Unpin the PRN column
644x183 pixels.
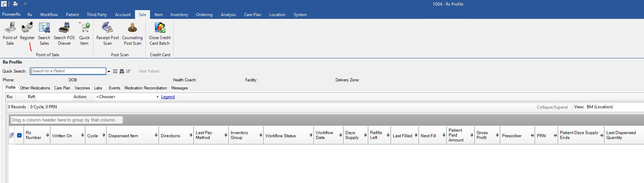[555, 135]
